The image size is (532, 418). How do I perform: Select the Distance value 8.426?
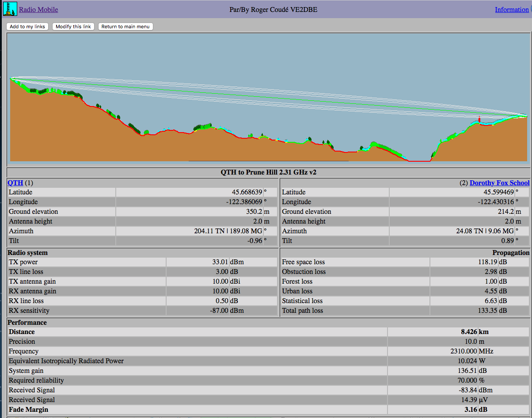click(x=469, y=332)
